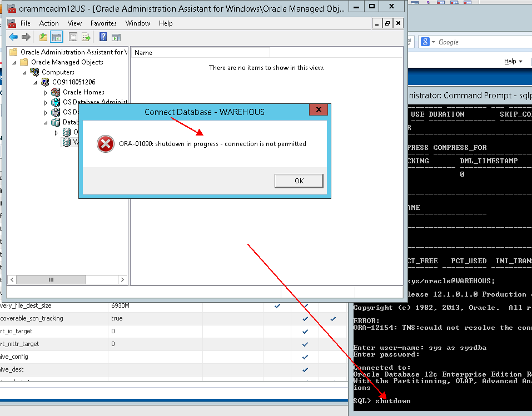Restore the inner MMC child window
Image resolution: width=532 pixels, height=416 pixels.
[x=387, y=23]
